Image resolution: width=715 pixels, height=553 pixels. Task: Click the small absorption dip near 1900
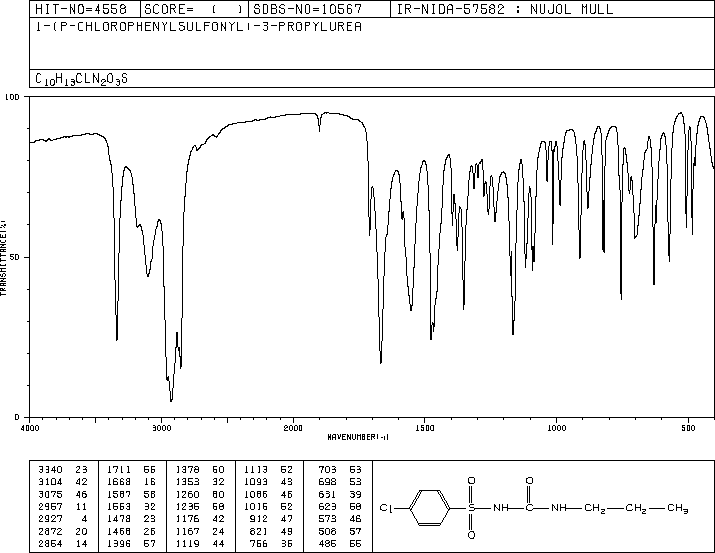(x=320, y=123)
